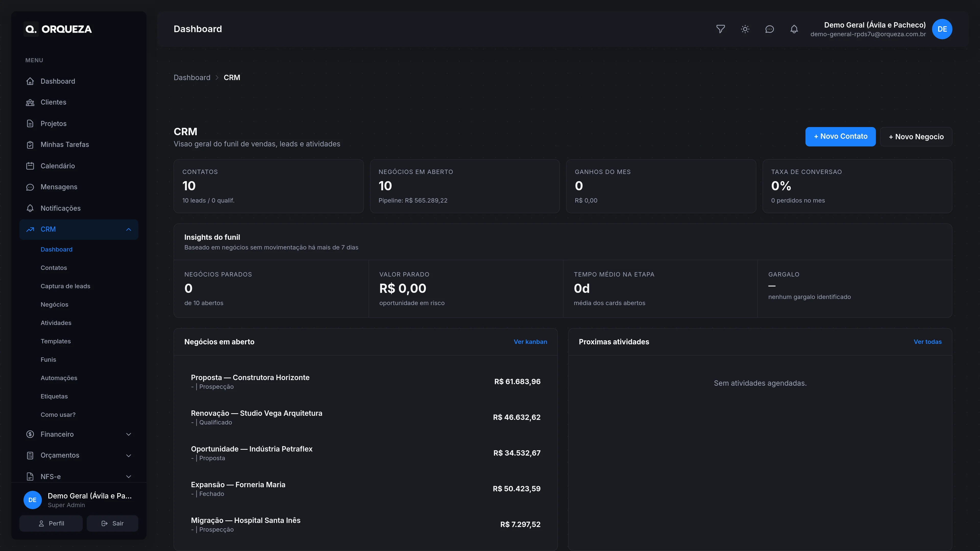Screen dimensions: 980x551
Task: Open Proposta — Construtora Horizonte deal
Action: [x=366, y=382]
